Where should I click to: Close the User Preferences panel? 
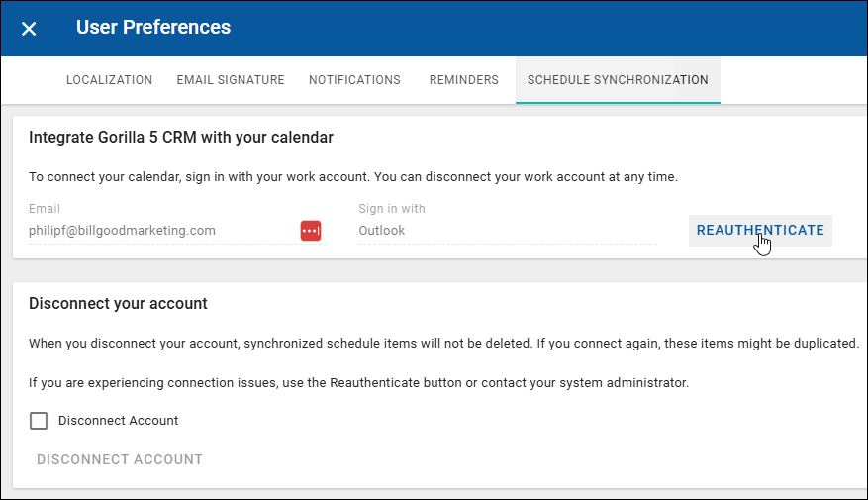coord(29,29)
